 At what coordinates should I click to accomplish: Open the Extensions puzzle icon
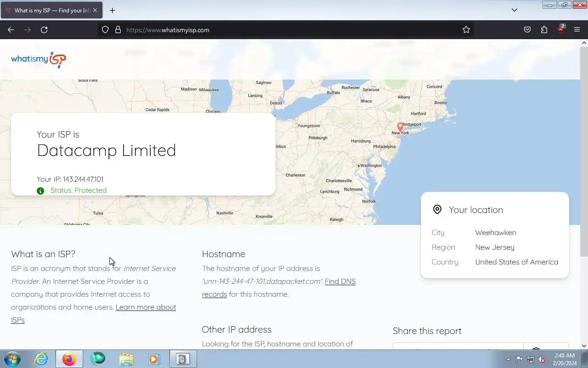[544, 30]
